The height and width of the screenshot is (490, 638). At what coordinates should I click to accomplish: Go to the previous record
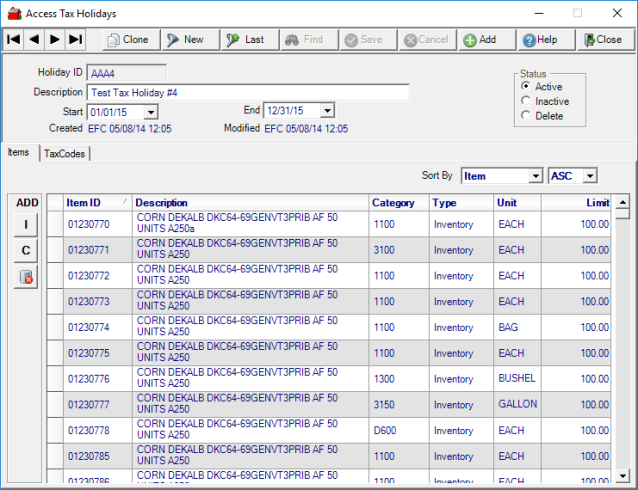34,39
